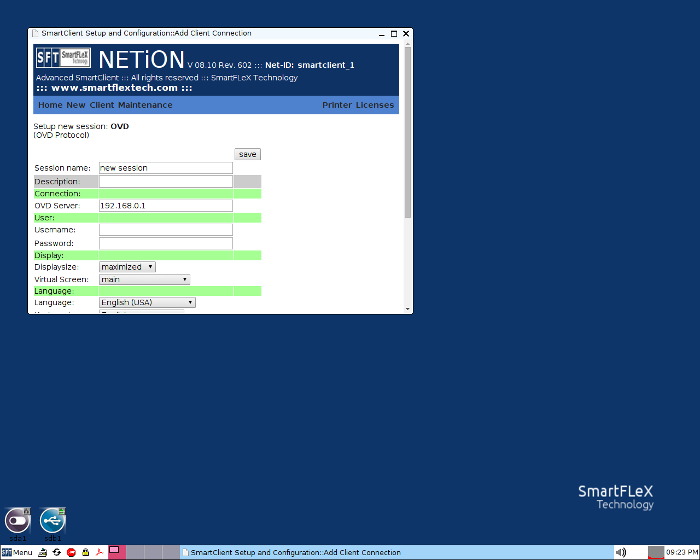Focus the Username input field
This screenshot has width=700, height=560.
(166, 230)
